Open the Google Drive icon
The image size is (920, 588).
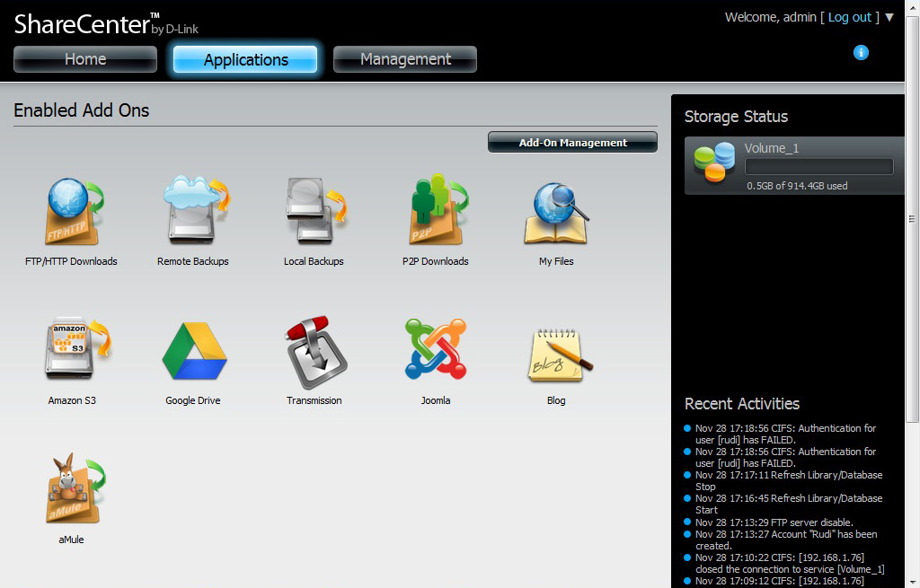194,351
